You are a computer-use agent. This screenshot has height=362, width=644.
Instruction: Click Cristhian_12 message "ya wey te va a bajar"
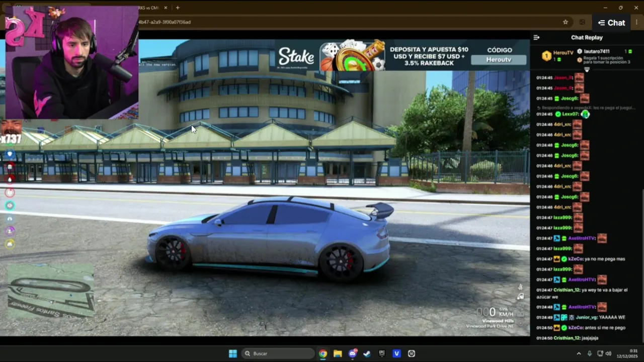pos(582,293)
